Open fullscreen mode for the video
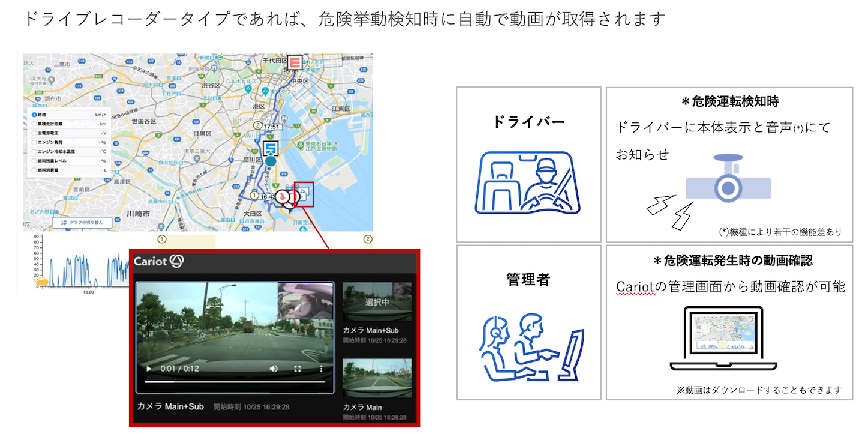868x437 pixels. pos(297,369)
